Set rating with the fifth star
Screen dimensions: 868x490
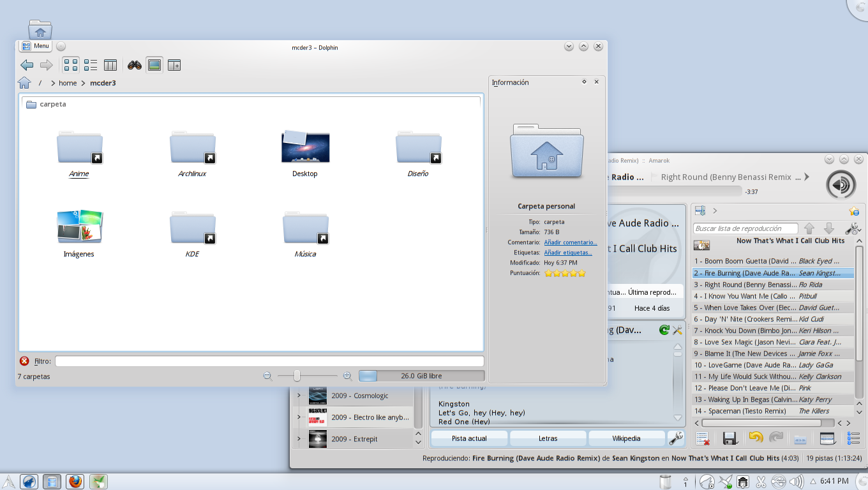pyautogui.click(x=581, y=273)
